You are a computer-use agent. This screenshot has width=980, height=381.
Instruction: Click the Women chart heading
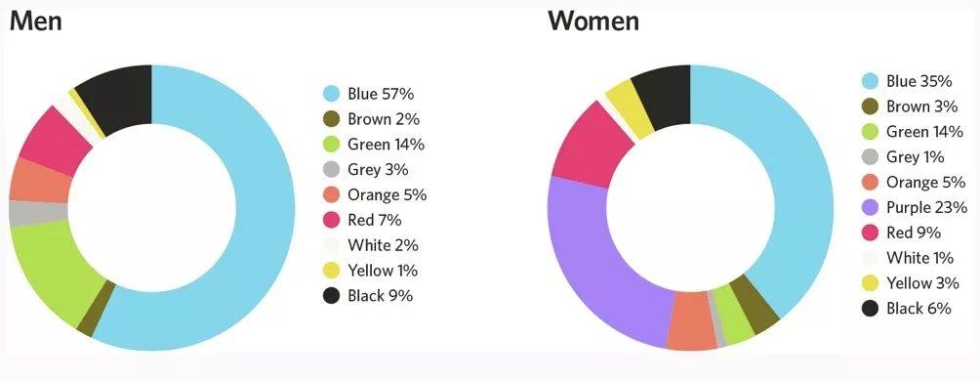(x=593, y=21)
